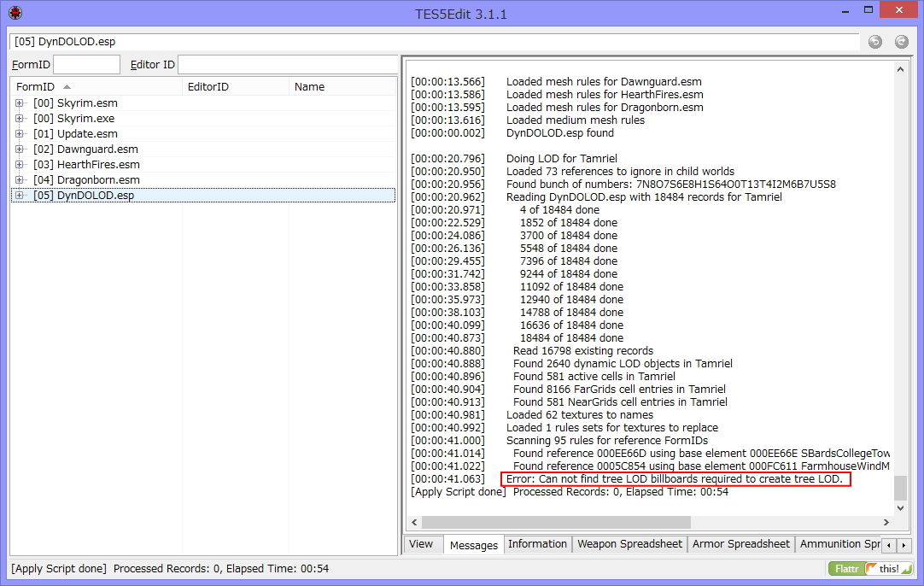Click the 'Error: Can not find tree LOD billboards' line
Image resolution: width=924 pixels, height=586 pixels.
(674, 479)
